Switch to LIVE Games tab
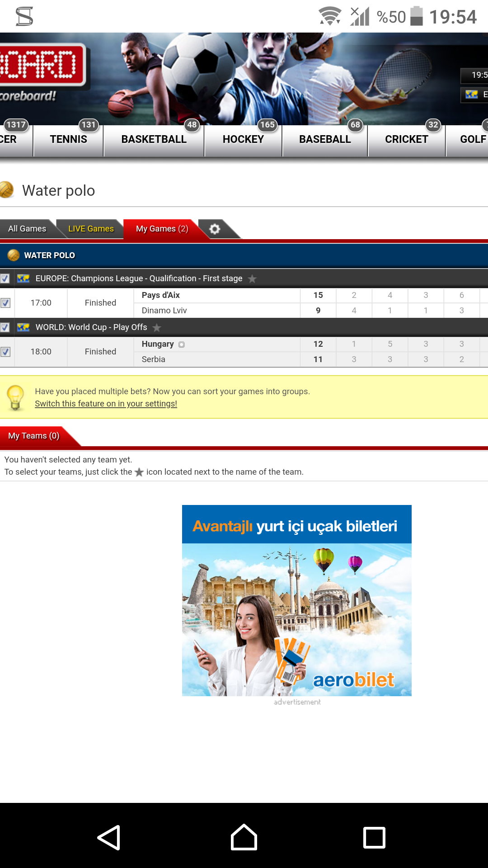 point(91,229)
